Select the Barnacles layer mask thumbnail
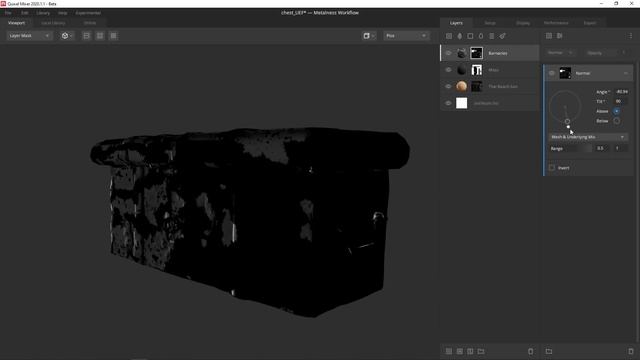The image size is (640, 360). (476, 53)
